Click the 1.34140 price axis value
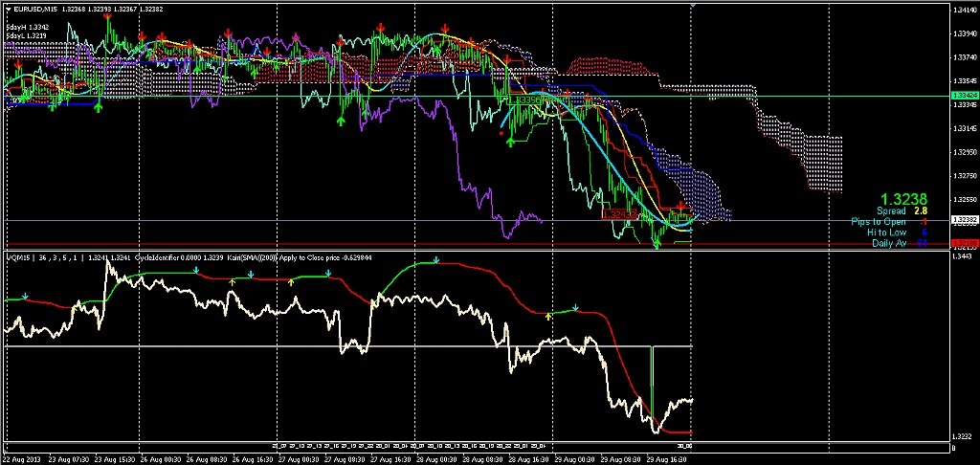980x465 pixels. [963, 11]
